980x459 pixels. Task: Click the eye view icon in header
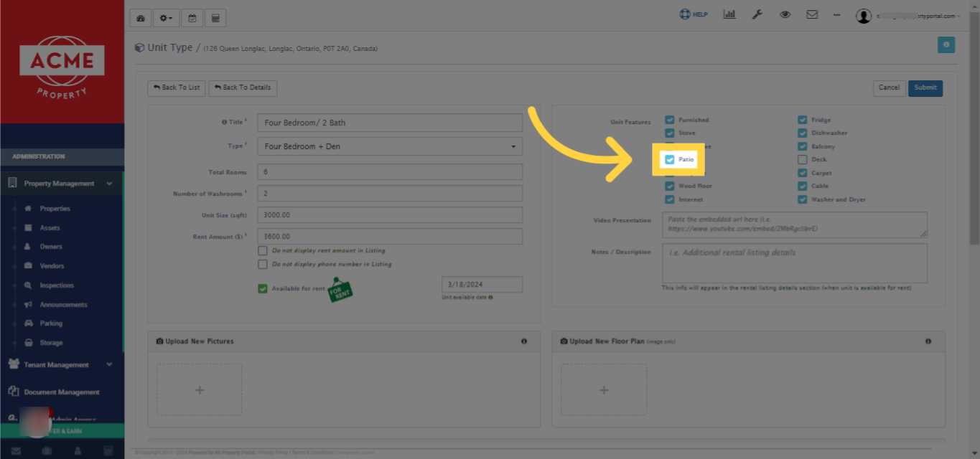(x=785, y=14)
